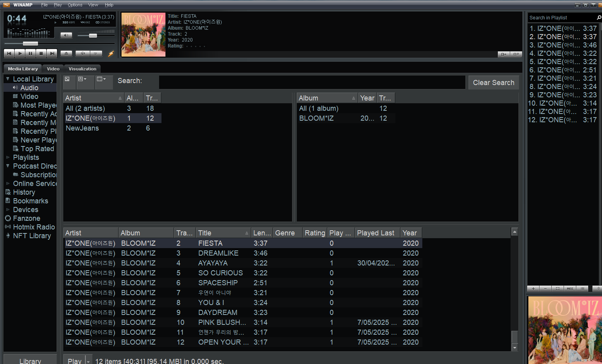Select Video under Local Library
Image resolution: width=602 pixels, height=364 pixels.
[x=29, y=97]
